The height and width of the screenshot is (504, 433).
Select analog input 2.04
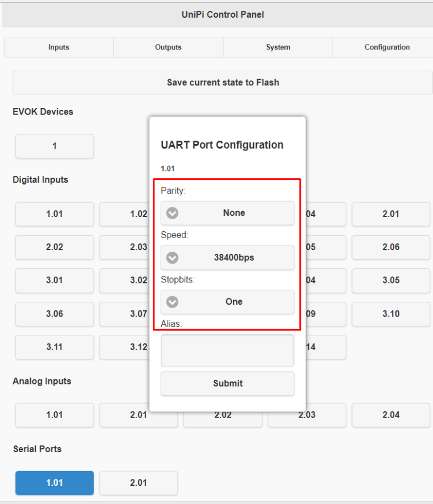pos(391,415)
